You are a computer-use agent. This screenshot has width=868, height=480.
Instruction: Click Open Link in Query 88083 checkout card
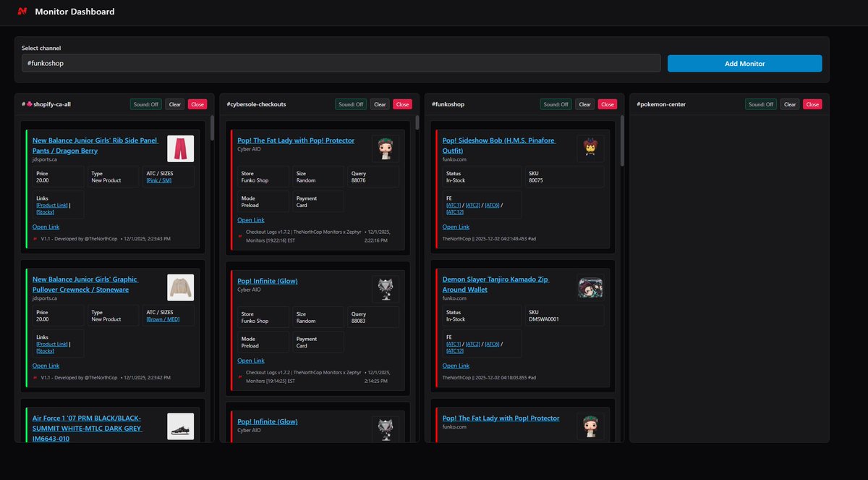(251, 361)
